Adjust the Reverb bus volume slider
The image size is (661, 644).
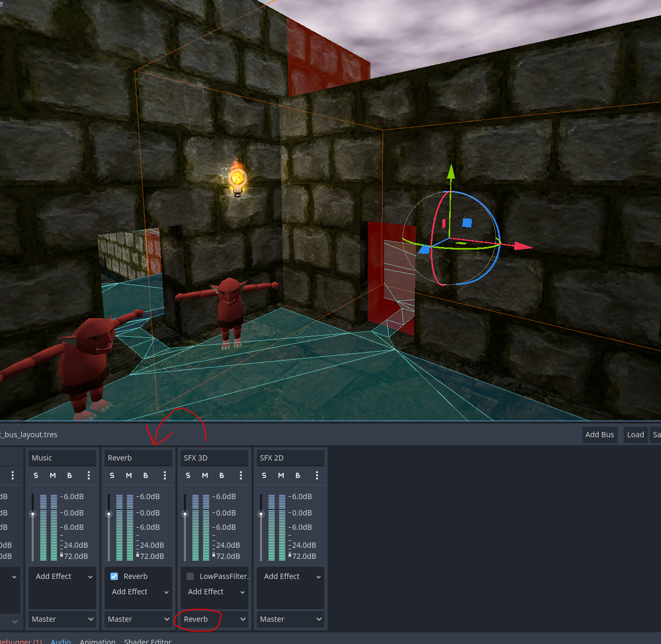[109, 514]
